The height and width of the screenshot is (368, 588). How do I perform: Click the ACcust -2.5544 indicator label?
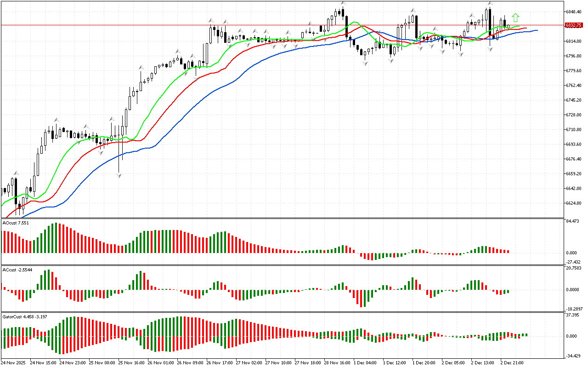point(17,269)
